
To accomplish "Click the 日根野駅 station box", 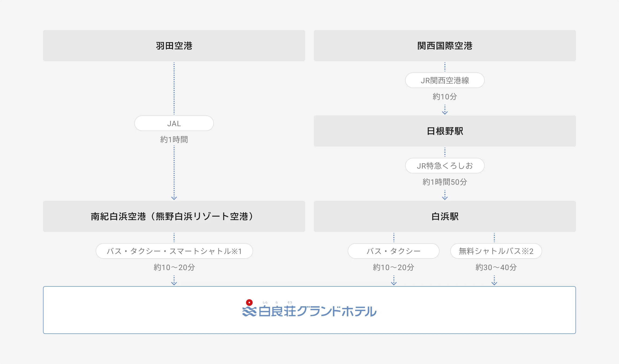I will coord(445,131).
